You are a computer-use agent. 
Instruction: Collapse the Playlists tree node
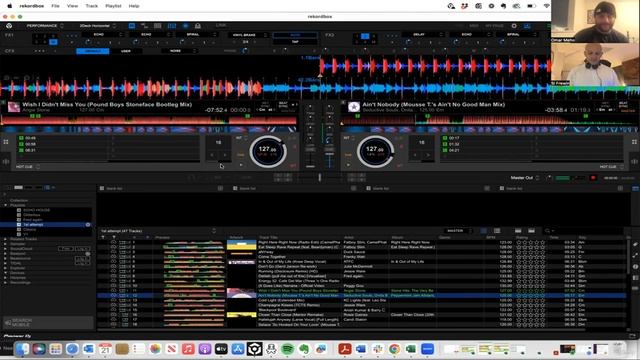point(6,205)
